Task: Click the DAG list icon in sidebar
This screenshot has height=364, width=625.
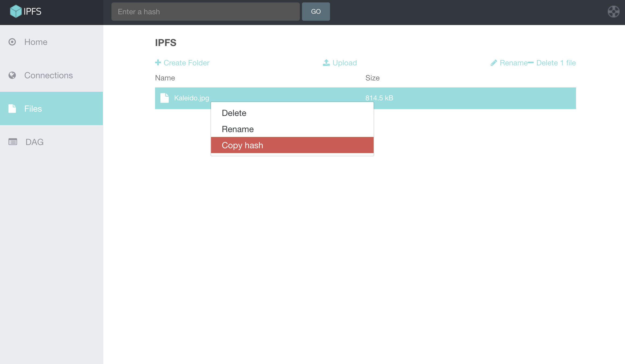Action: tap(13, 142)
